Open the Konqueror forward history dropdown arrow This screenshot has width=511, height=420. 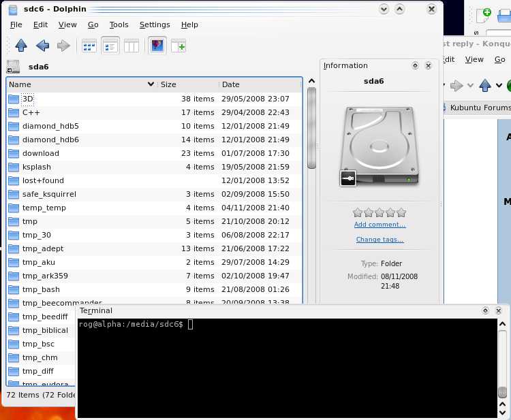click(470, 86)
